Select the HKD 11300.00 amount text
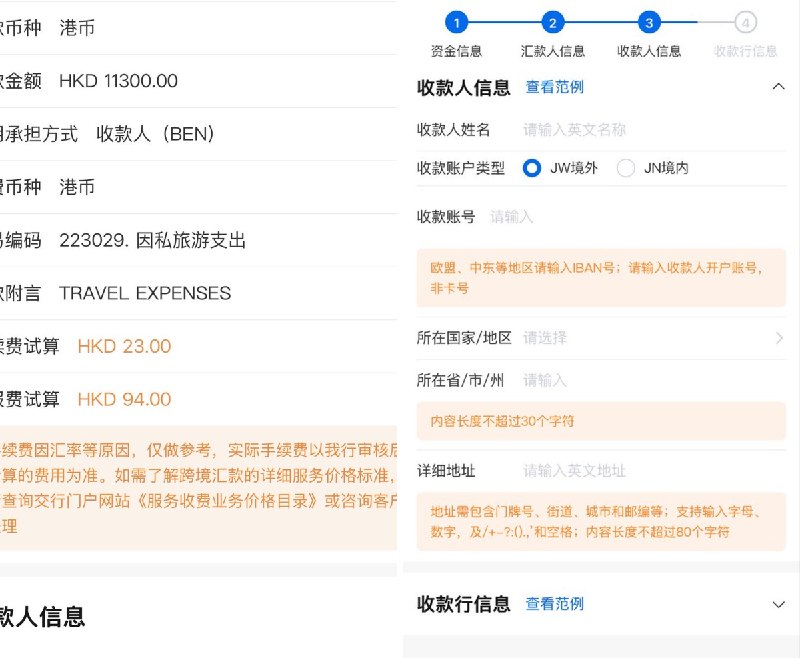800x658 pixels. 118,81
